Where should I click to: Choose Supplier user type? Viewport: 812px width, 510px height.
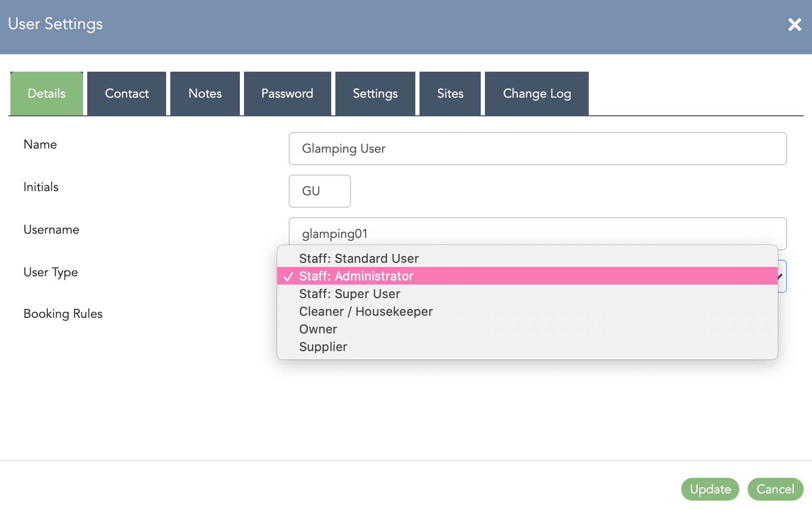point(527,346)
